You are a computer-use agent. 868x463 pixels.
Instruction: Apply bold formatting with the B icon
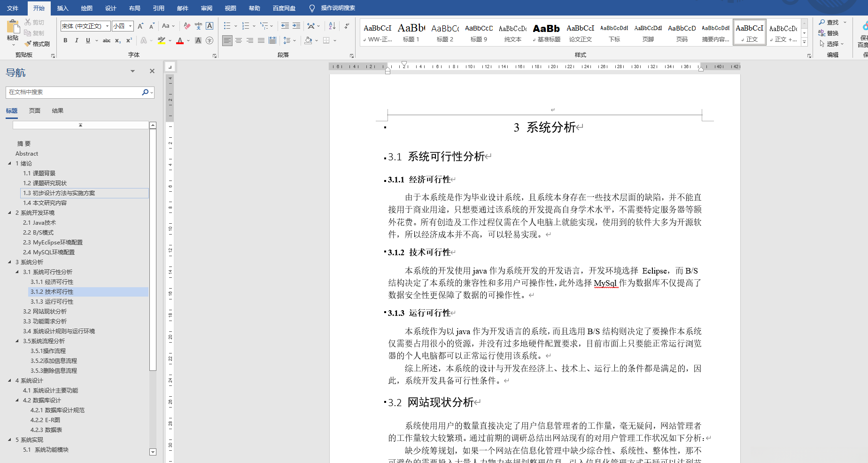pyautogui.click(x=65, y=40)
